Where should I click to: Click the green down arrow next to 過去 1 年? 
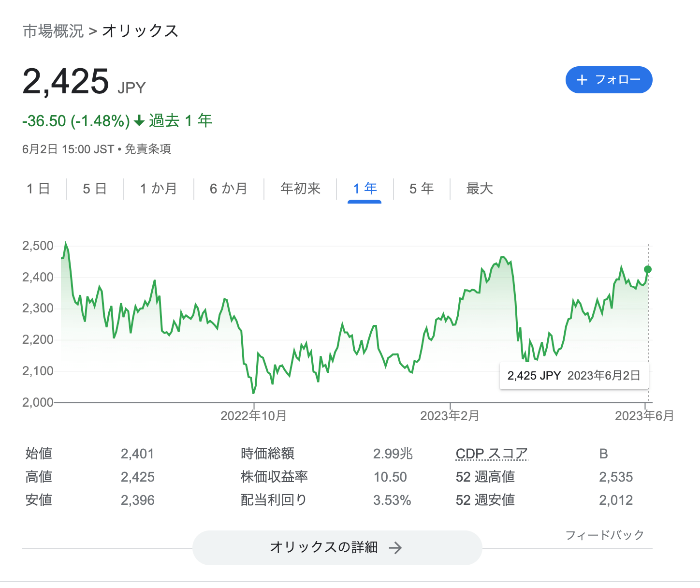tap(139, 121)
